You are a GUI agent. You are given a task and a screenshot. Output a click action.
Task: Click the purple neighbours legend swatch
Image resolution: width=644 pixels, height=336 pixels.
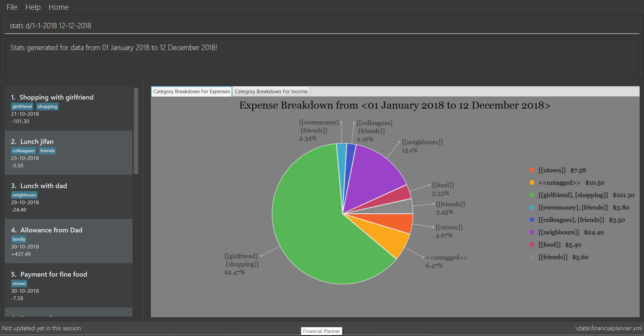click(532, 232)
